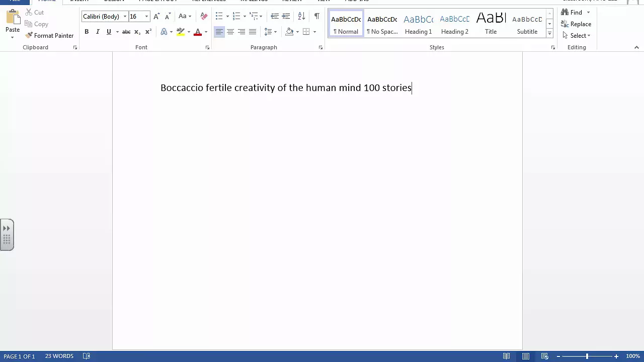Screen dimensions: 644x362
Task: Justify the paragraph text
Action: (253, 32)
